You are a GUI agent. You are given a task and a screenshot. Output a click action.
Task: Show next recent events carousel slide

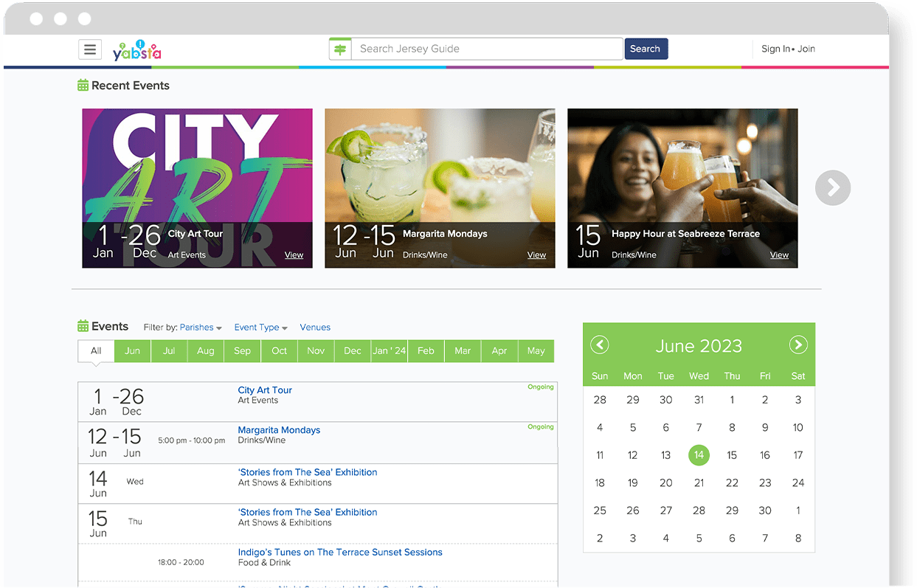click(x=832, y=188)
